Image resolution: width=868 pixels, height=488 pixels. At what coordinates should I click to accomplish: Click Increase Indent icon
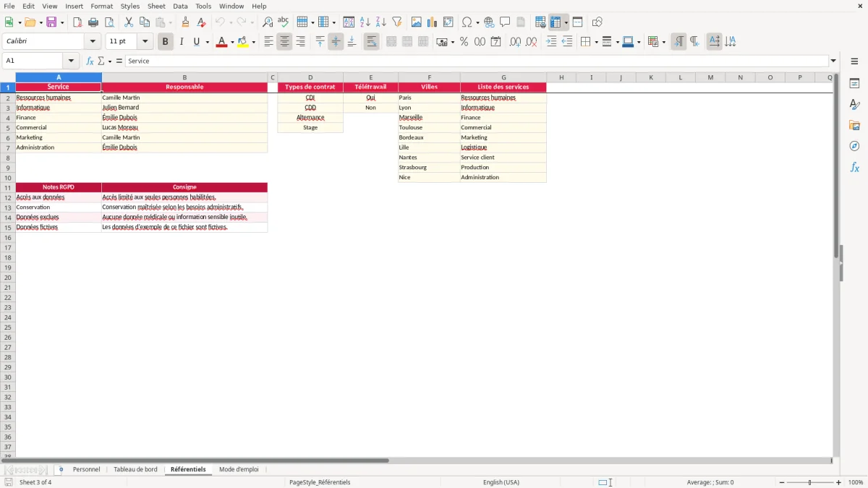[551, 42]
